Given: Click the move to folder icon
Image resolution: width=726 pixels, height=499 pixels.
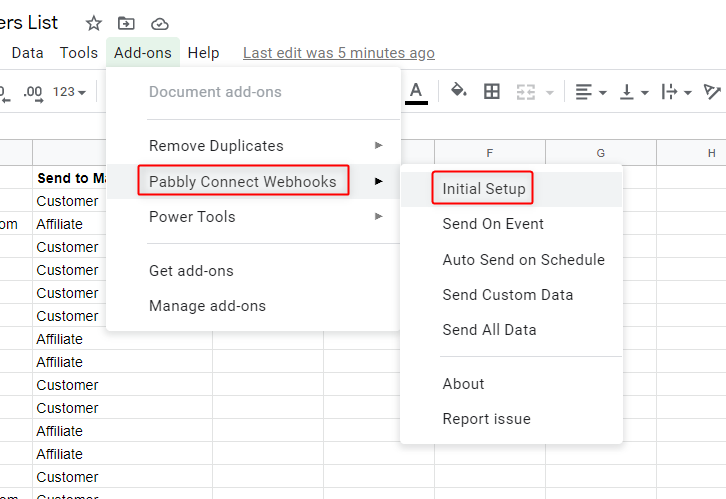Looking at the screenshot, I should click(126, 23).
